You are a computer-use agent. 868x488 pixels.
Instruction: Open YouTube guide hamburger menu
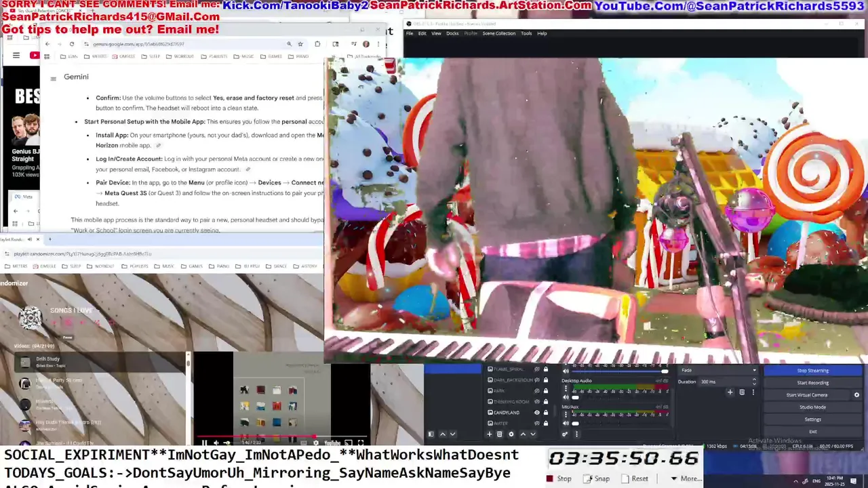[16, 55]
